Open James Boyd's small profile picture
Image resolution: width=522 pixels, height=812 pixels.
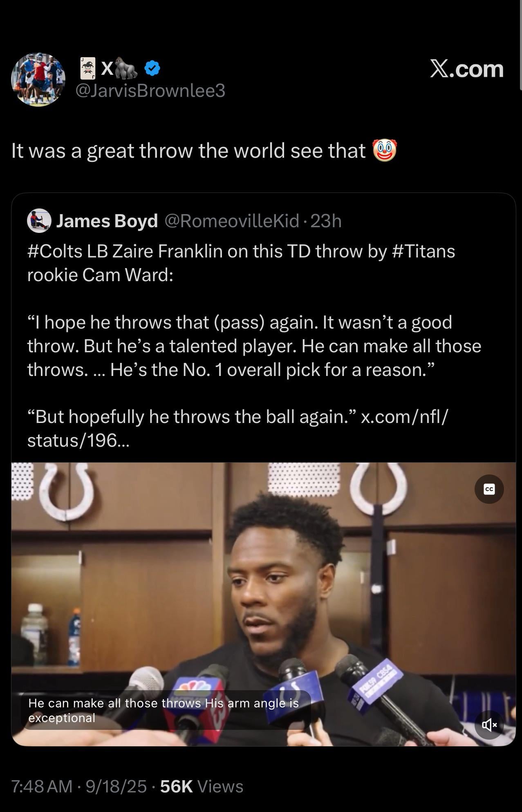pos(39,221)
